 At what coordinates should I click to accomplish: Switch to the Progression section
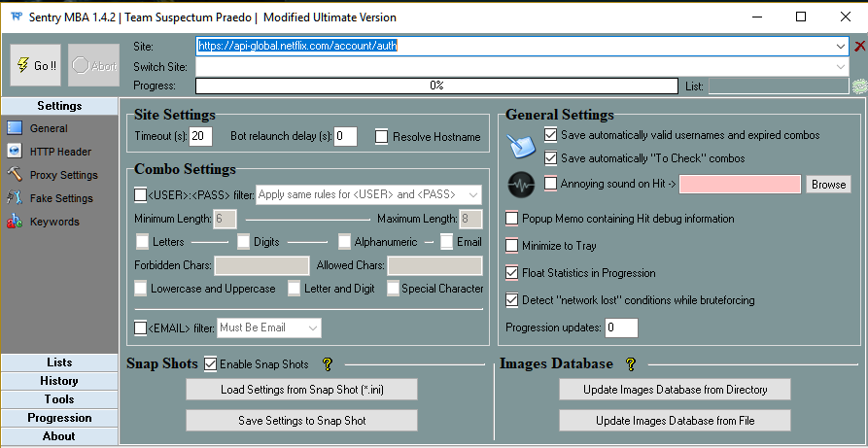59,418
